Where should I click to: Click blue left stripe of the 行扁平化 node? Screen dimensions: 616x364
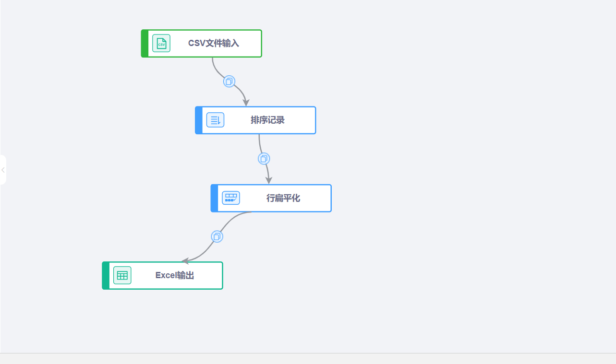click(214, 198)
